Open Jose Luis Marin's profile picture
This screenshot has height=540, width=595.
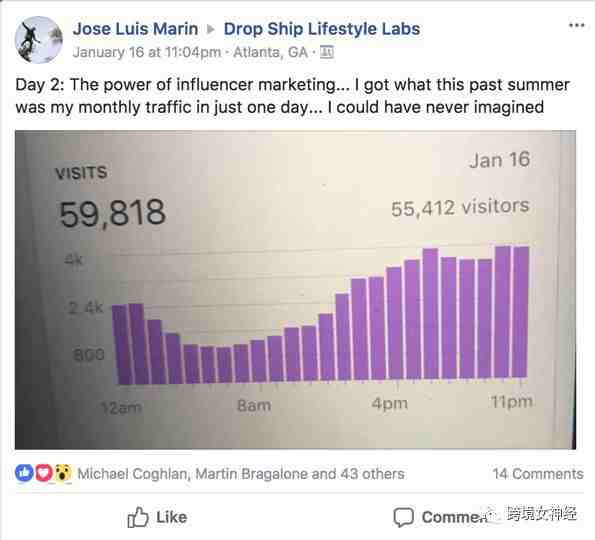39,39
